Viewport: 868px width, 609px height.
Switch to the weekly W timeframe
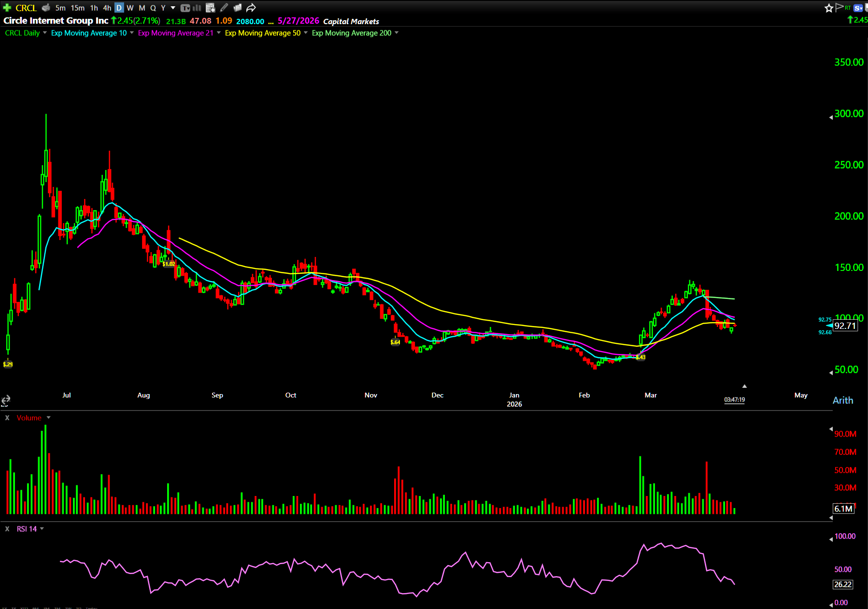click(x=130, y=8)
